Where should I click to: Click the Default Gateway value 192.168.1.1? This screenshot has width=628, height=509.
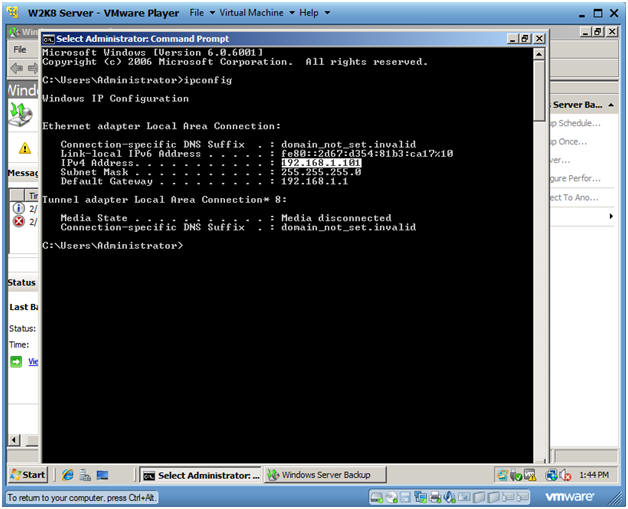314,181
